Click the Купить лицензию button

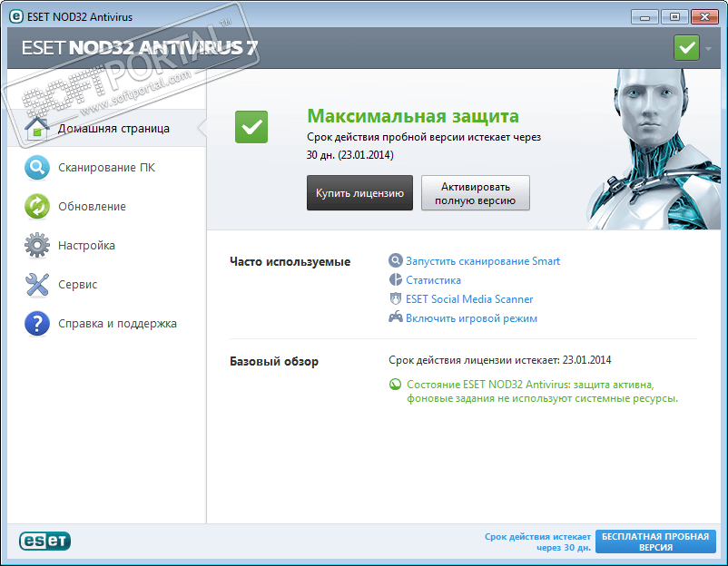tap(359, 193)
